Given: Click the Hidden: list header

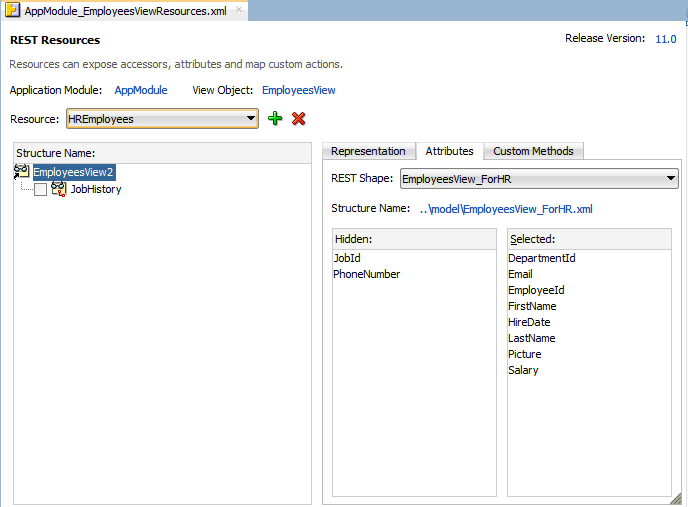Looking at the screenshot, I should (414, 239).
